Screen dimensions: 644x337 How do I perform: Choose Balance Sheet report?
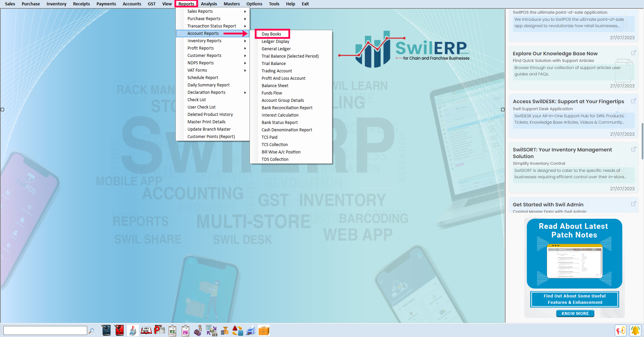point(275,86)
